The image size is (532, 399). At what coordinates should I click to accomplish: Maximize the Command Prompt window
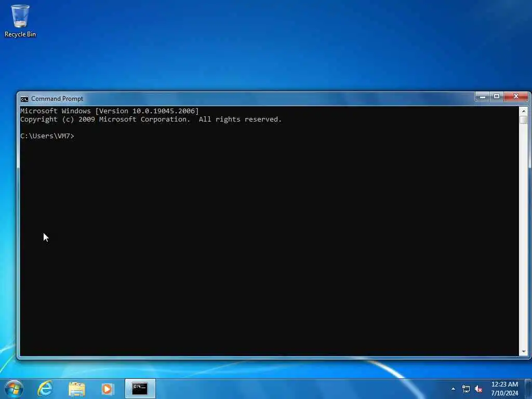pyautogui.click(x=496, y=97)
